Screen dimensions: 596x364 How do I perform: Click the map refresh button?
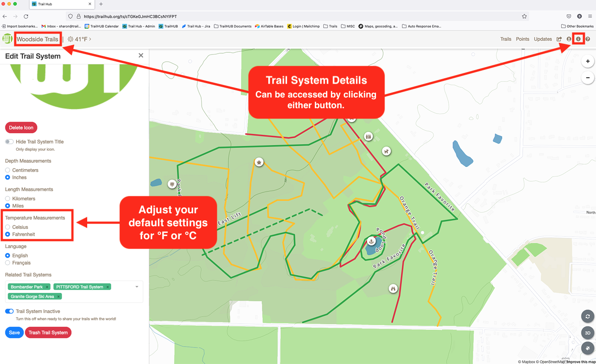(x=588, y=316)
